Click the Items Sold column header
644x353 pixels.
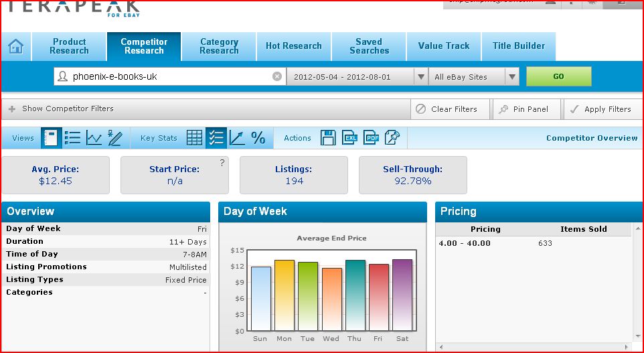[584, 229]
